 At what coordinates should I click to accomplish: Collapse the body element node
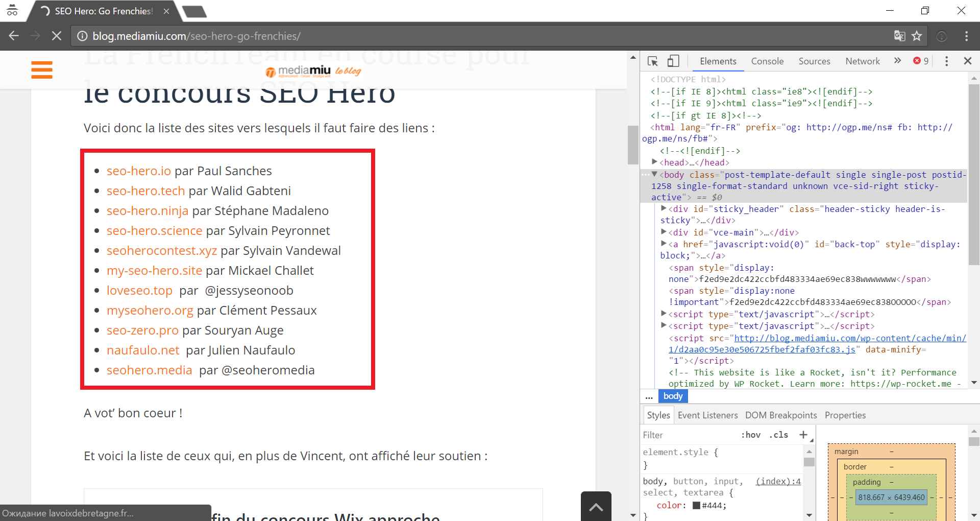point(654,174)
